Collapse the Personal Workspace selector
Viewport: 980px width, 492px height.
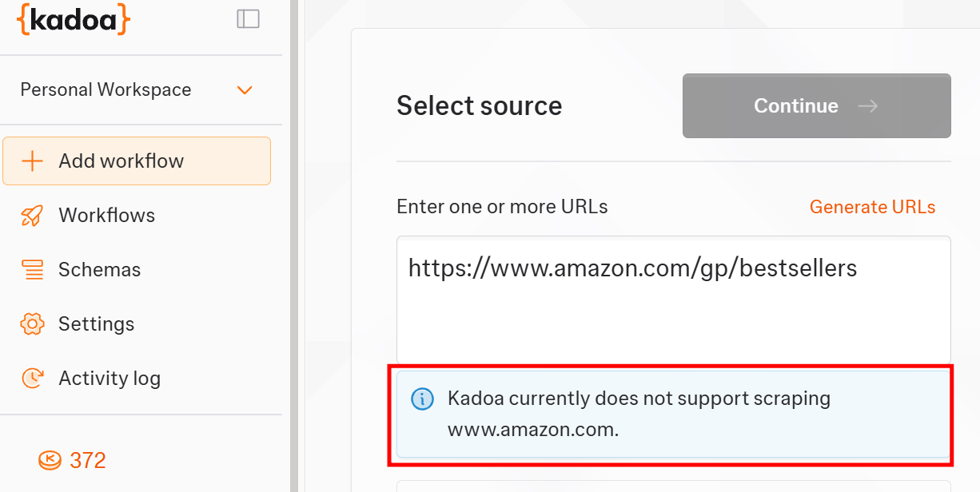[245, 90]
